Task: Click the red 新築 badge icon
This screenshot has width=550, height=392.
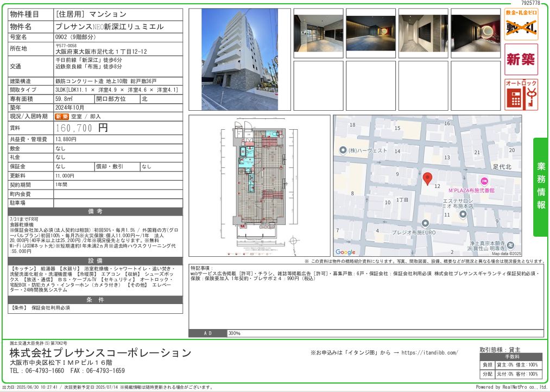Action: (x=521, y=59)
